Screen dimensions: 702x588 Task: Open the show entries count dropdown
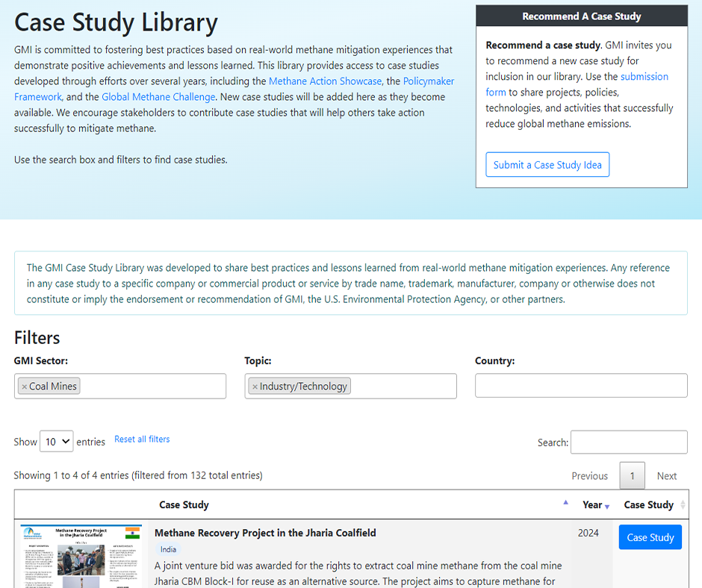[56, 442]
